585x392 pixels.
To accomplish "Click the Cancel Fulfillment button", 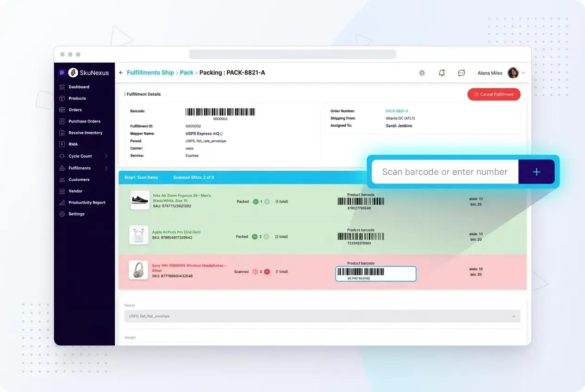I will 494,94.
